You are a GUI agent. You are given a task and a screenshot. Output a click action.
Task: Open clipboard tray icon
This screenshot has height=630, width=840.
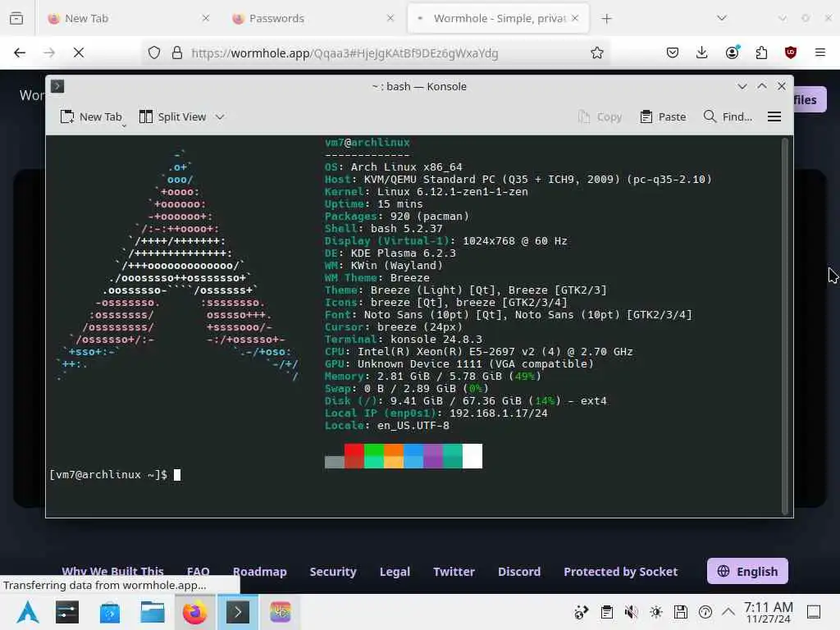[606, 612]
